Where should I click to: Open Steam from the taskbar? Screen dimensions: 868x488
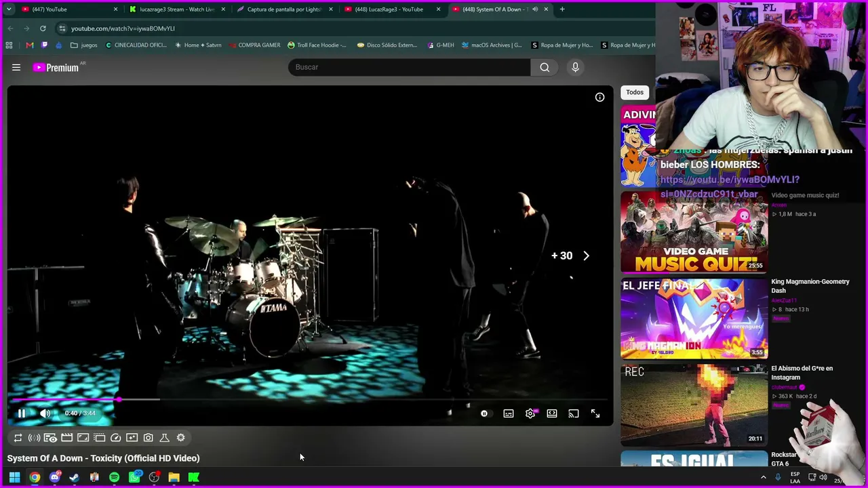74,477
